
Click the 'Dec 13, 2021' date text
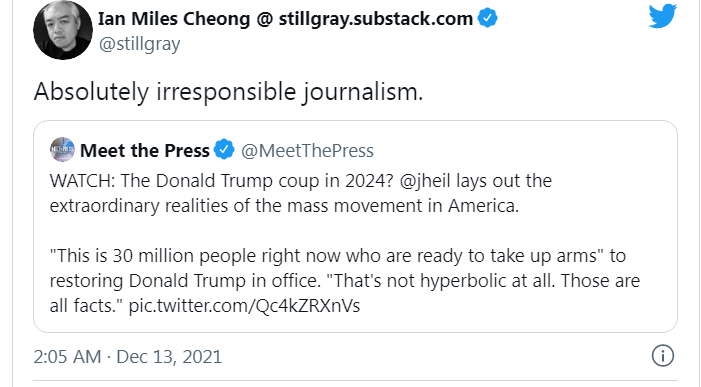tap(169, 357)
